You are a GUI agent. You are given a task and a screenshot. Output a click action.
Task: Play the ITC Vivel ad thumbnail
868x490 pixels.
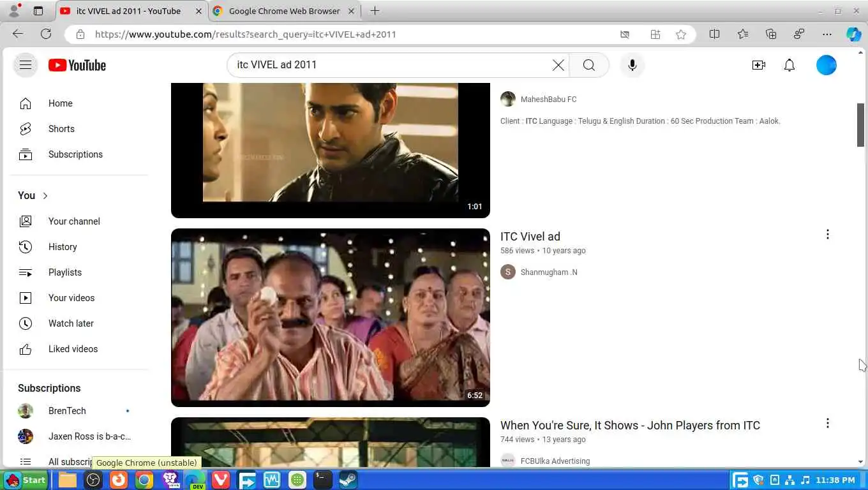tap(331, 318)
